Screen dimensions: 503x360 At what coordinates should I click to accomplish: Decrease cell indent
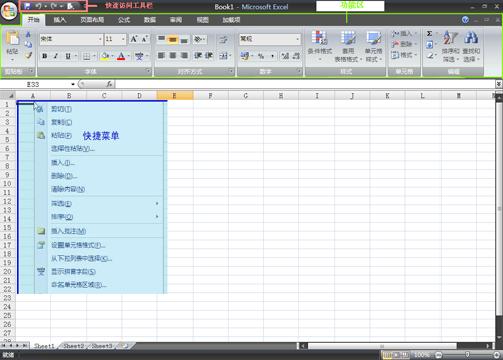[x=198, y=55]
